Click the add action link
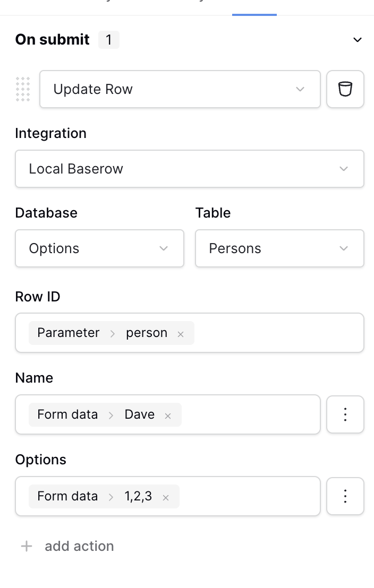This screenshot has height=588, width=374. coord(79,546)
